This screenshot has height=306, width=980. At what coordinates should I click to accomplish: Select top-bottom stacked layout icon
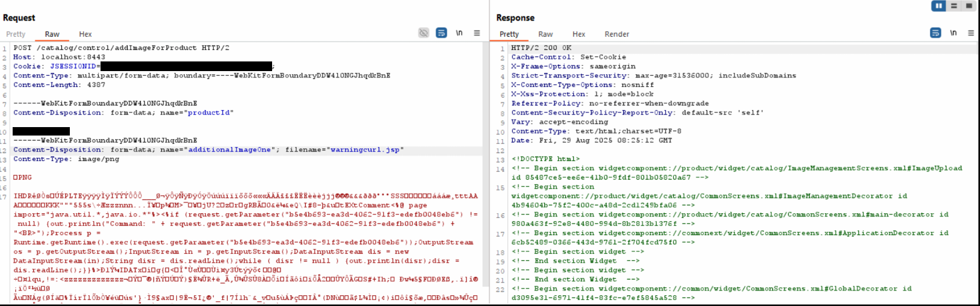click(954, 5)
